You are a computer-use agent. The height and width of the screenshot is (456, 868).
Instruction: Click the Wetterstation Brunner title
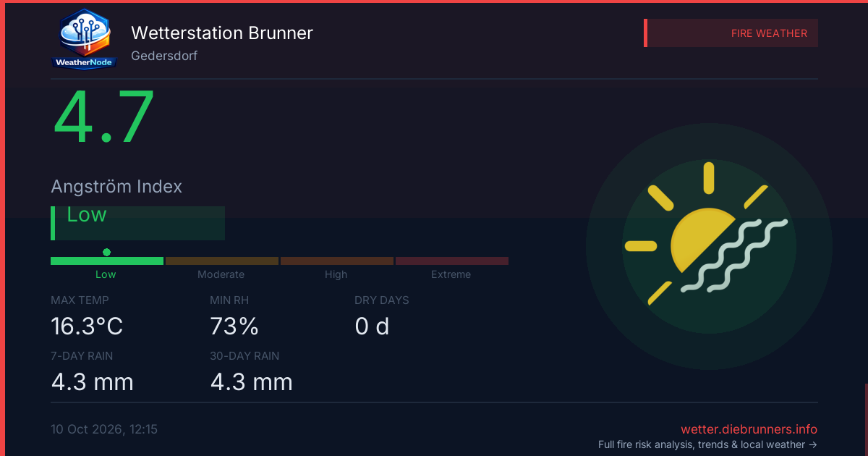click(222, 33)
